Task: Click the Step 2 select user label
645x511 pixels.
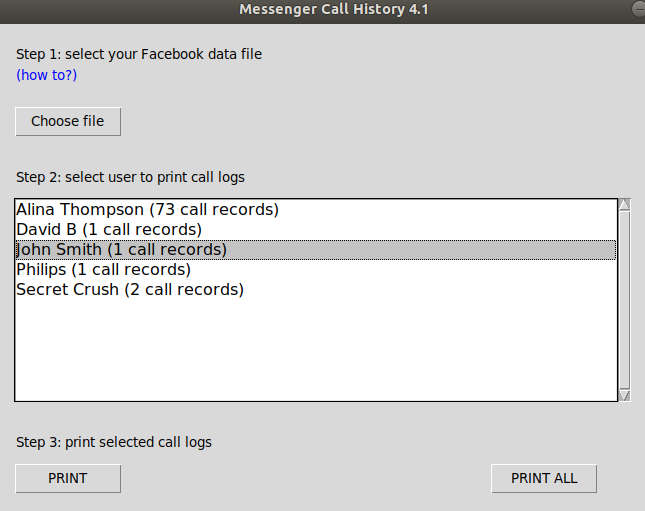Action: 130,177
